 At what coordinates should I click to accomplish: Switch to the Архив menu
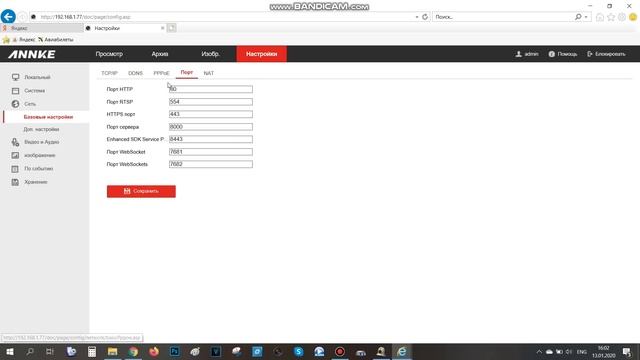tap(160, 54)
